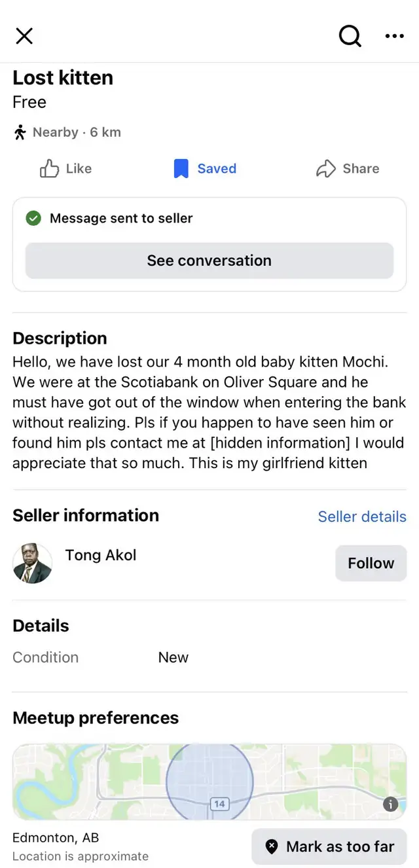Tap the seller name Tong Akol
Viewport: 419px width, 868px height.
(101, 555)
